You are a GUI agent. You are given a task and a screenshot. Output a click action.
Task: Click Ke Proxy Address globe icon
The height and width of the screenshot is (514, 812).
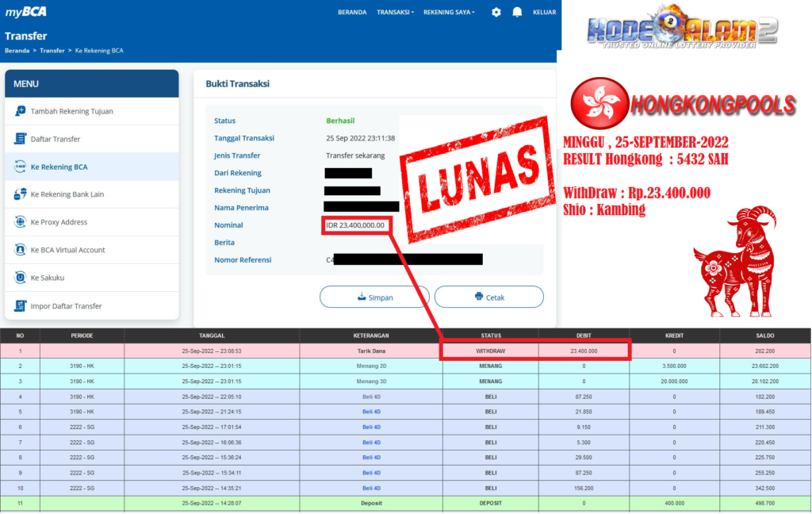click(20, 222)
